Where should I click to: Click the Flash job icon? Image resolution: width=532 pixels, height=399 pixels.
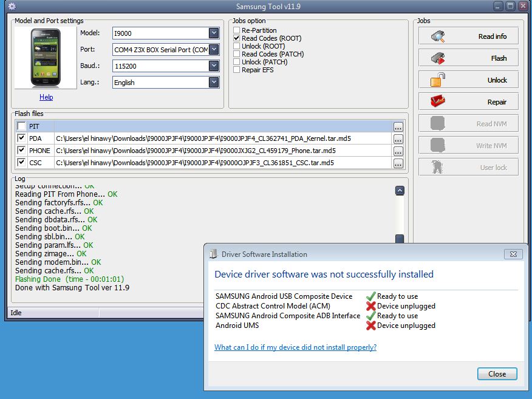point(438,58)
